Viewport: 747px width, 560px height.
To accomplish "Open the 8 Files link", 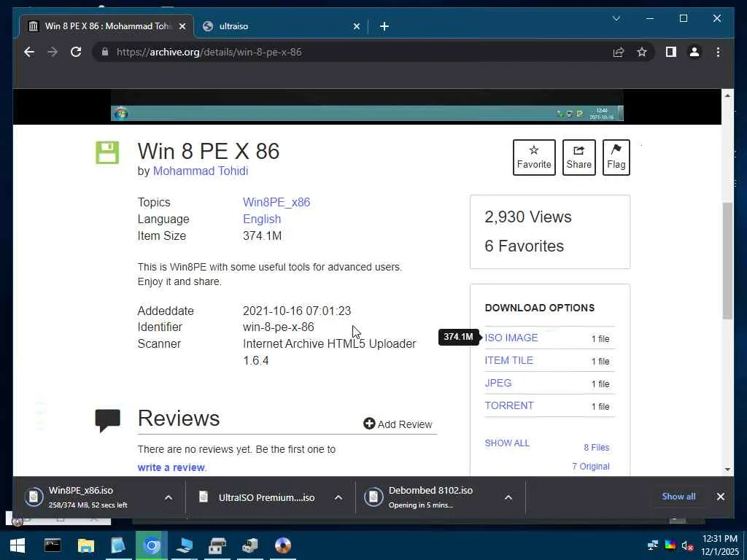I will tap(597, 447).
